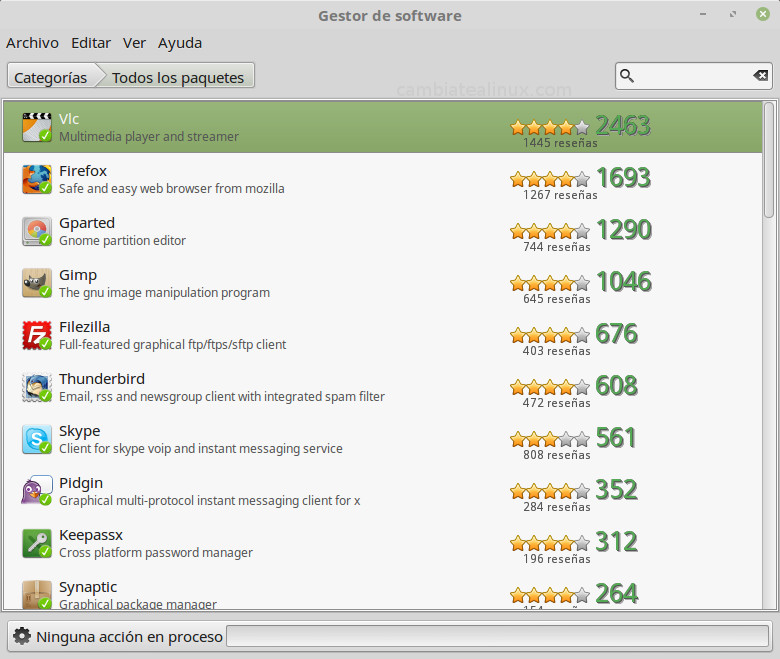Click the Pidgin purple bird icon
Viewport: 780px width, 659px height.
tap(37, 491)
